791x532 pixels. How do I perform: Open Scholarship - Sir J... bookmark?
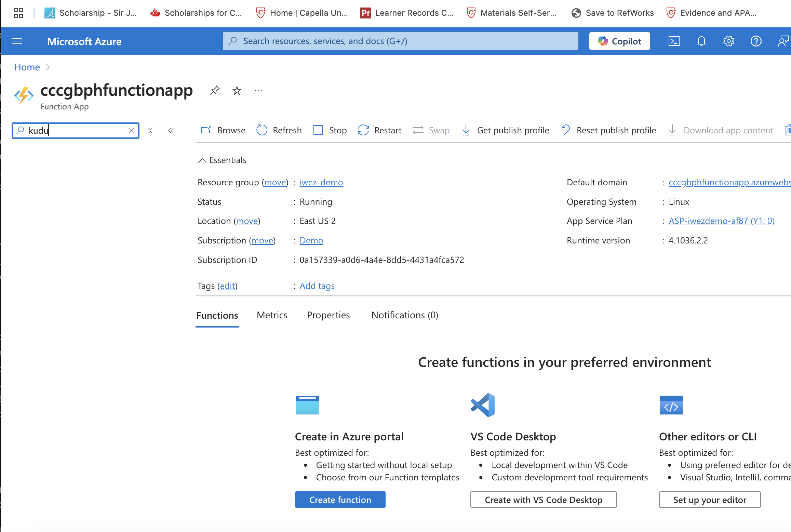tap(91, 13)
